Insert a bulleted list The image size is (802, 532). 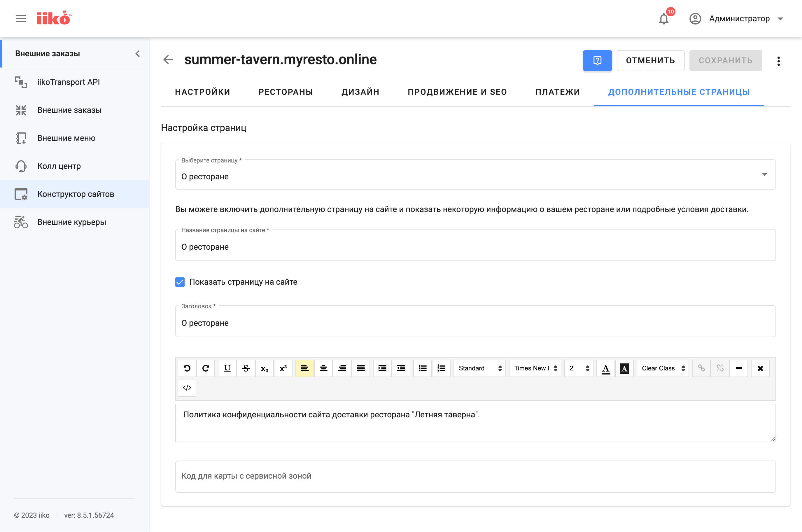click(x=423, y=368)
